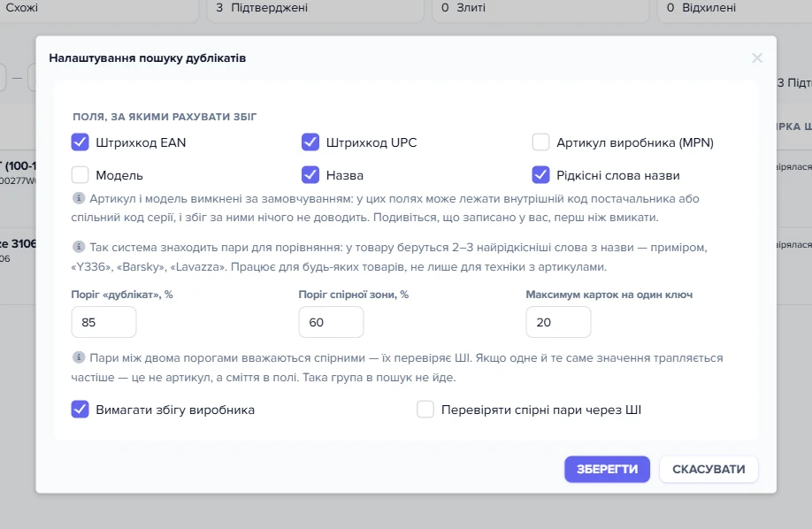Click Максимум карток на один ключ field
The image size is (812, 529).
558,322
